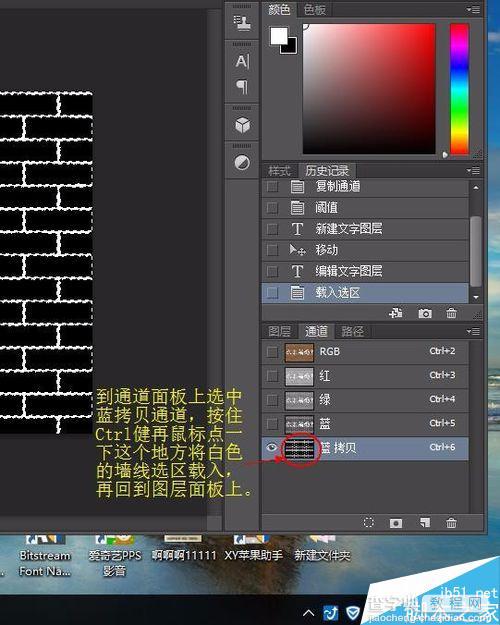Screen dimensions: 500x625
Task: Select the 复制通道 history state
Action: [x=365, y=187]
